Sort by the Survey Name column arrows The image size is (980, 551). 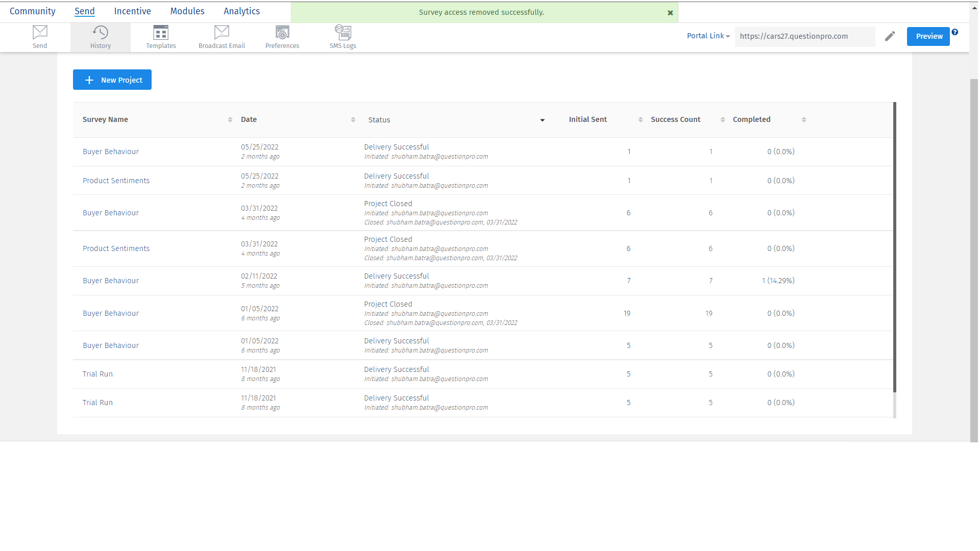point(230,119)
